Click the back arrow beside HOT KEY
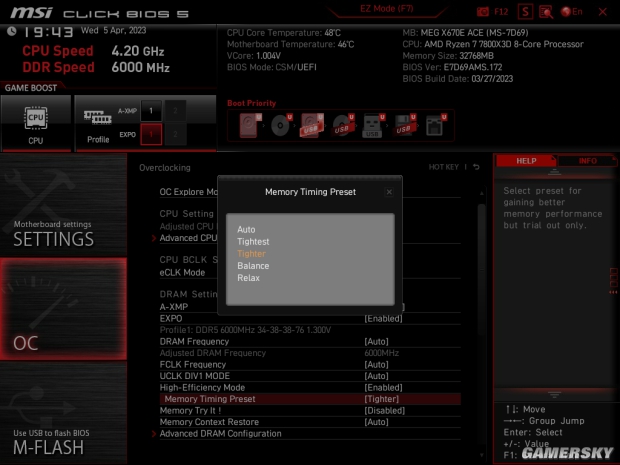Image resolution: width=620 pixels, height=465 pixels. pyautogui.click(x=476, y=167)
